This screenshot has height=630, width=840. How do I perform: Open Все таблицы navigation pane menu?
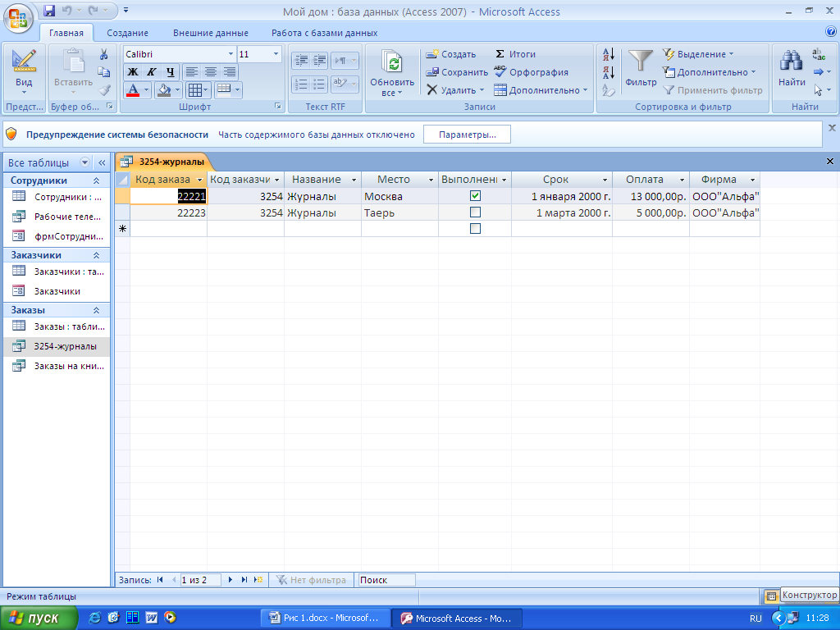pos(84,162)
